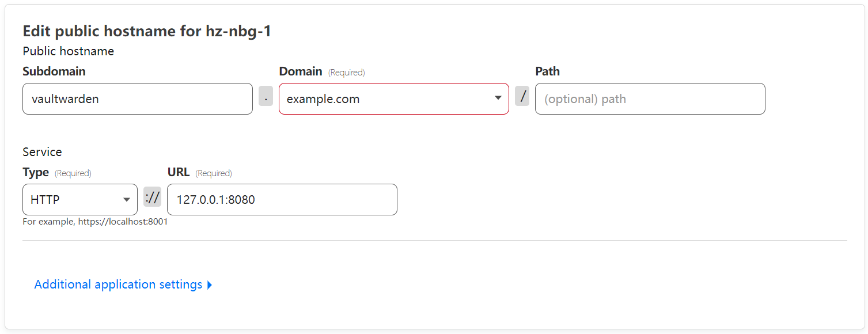Click the Type dropdown caret arrow
The width and height of the screenshot is (868, 334).
click(x=127, y=200)
